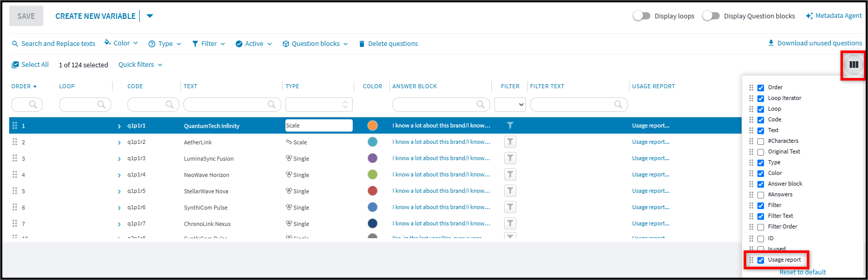Click Select All

30,65
